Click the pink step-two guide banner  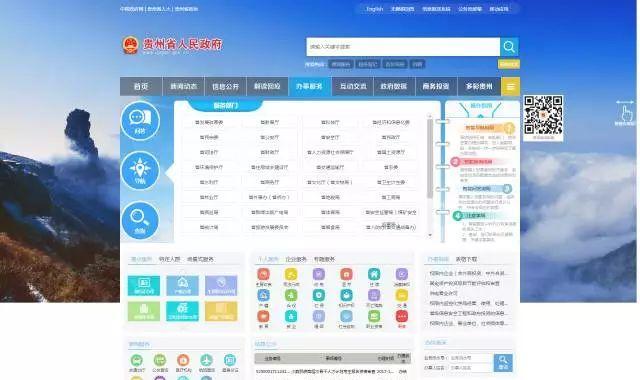(478, 162)
